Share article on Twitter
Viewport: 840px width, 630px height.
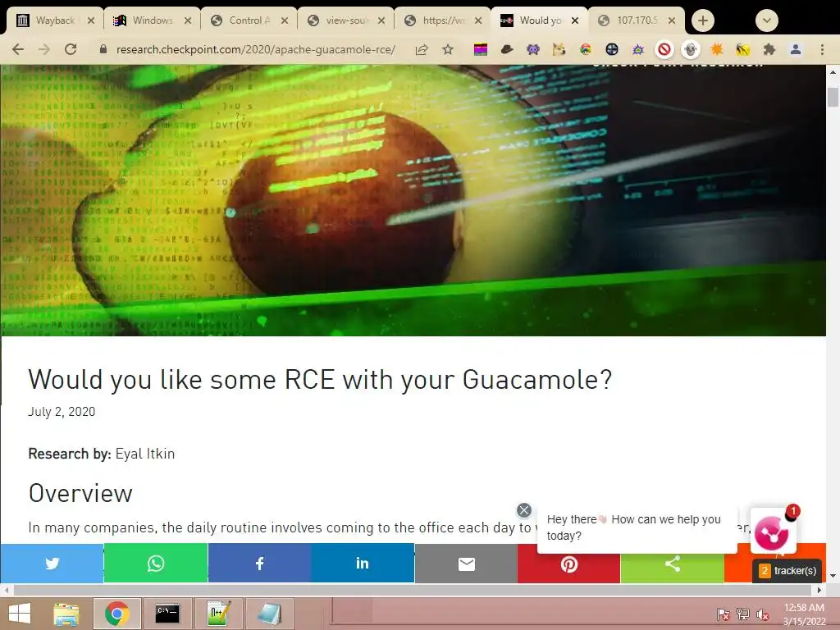[x=52, y=563]
